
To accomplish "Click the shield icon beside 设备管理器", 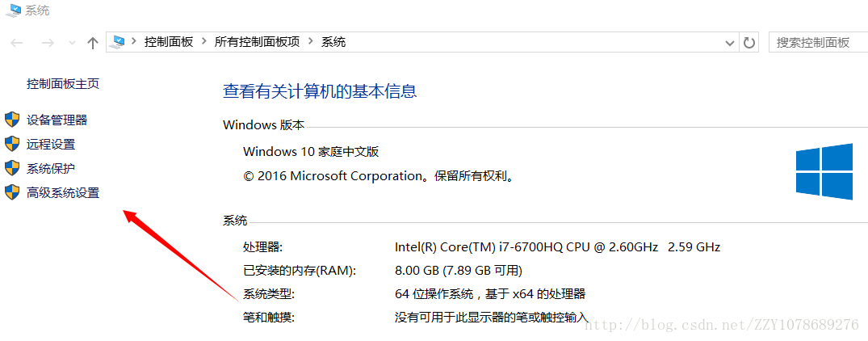I will point(11,120).
